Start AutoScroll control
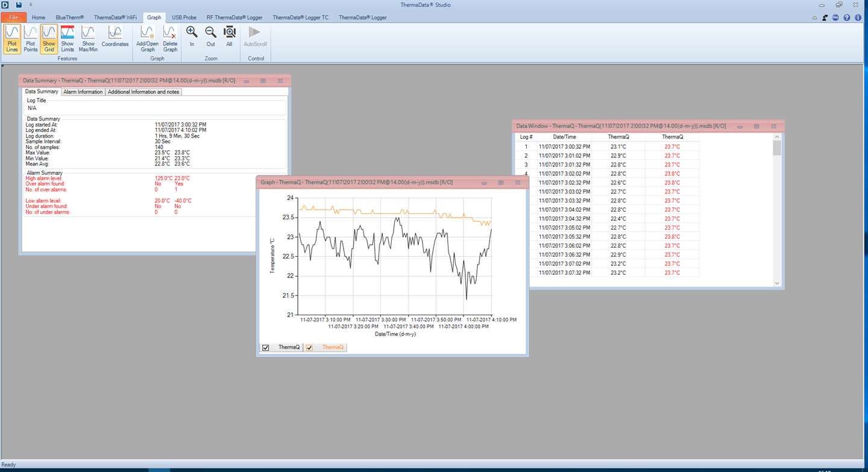 [255, 36]
